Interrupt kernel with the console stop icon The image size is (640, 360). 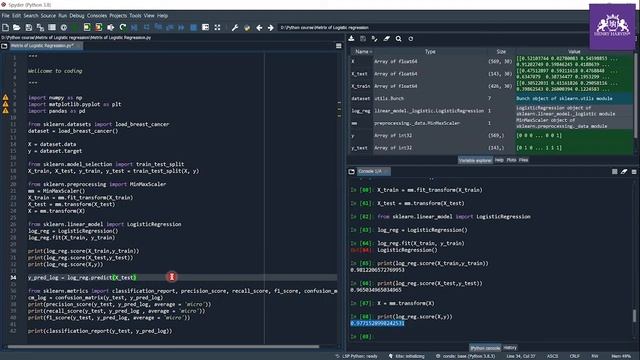pyautogui.click(x=614, y=172)
